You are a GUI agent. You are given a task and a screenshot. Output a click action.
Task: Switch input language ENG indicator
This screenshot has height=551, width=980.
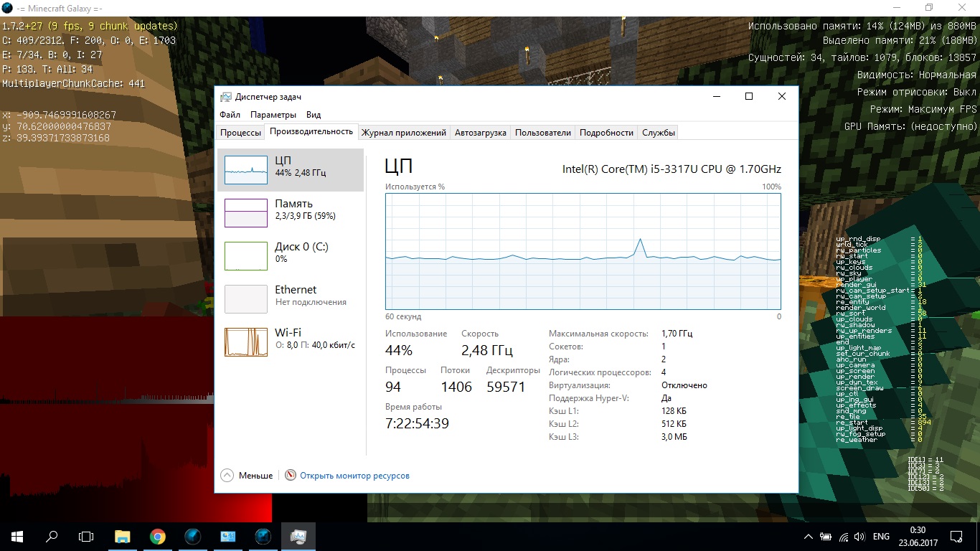pyautogui.click(x=882, y=537)
